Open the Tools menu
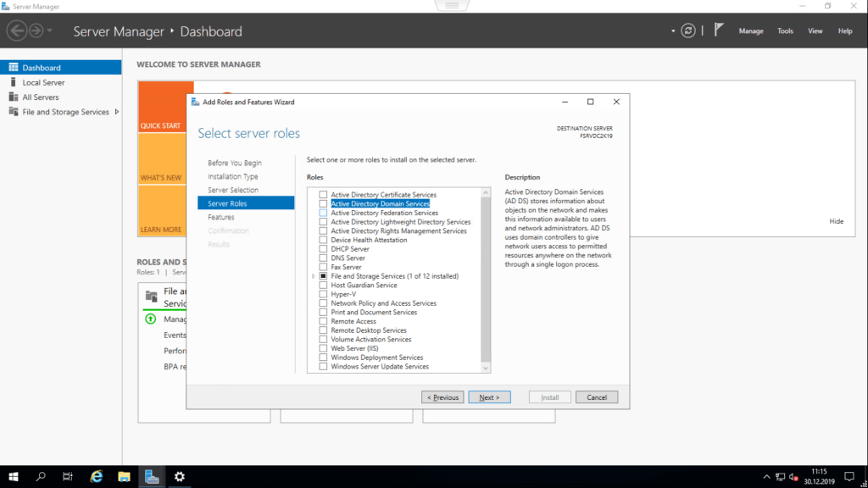This screenshot has height=488, width=868. point(785,31)
